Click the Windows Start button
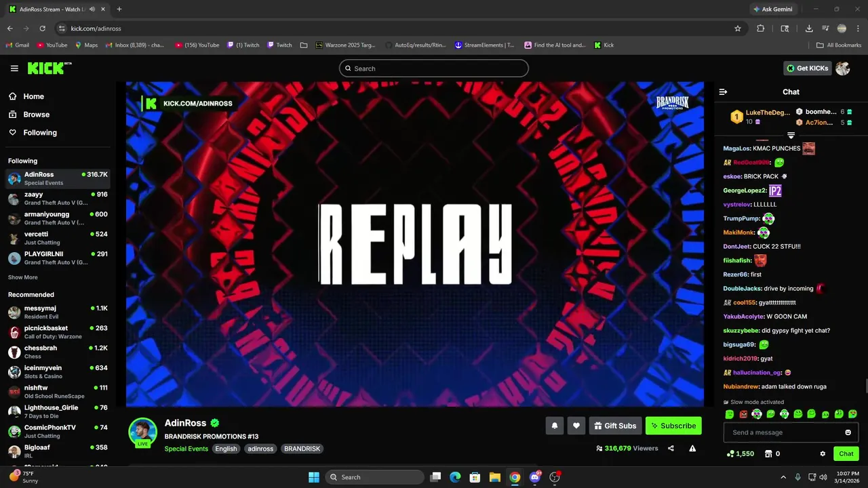 click(x=314, y=477)
